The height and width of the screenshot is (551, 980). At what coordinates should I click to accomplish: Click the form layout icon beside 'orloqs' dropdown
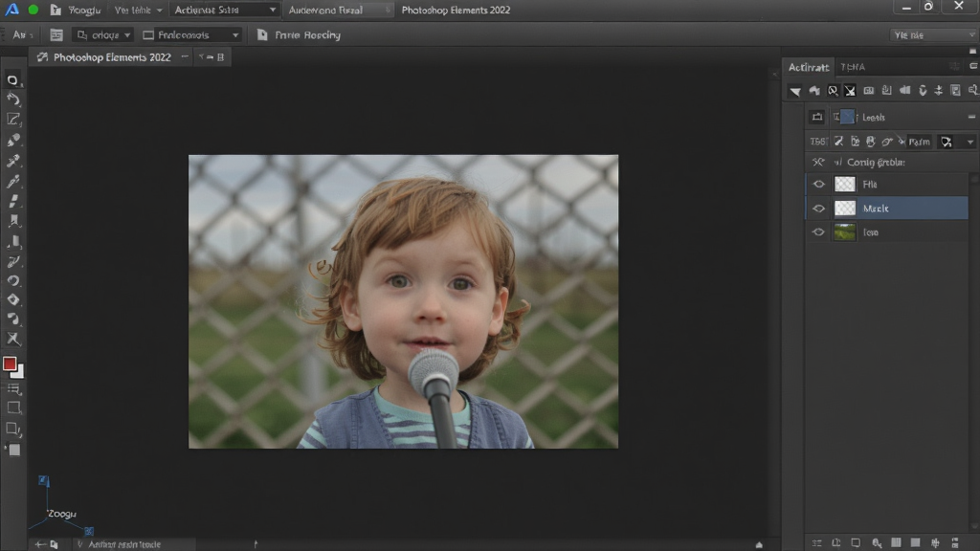click(x=56, y=35)
